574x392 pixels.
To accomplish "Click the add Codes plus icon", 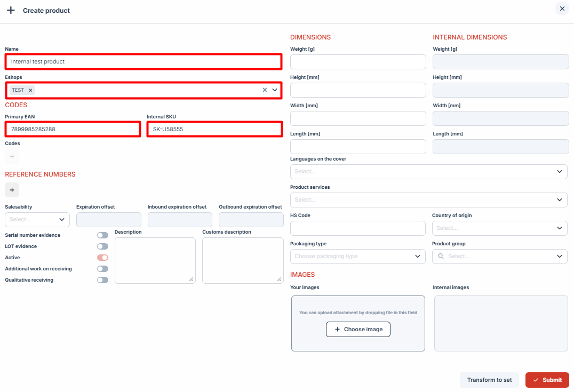I will 12,156.
